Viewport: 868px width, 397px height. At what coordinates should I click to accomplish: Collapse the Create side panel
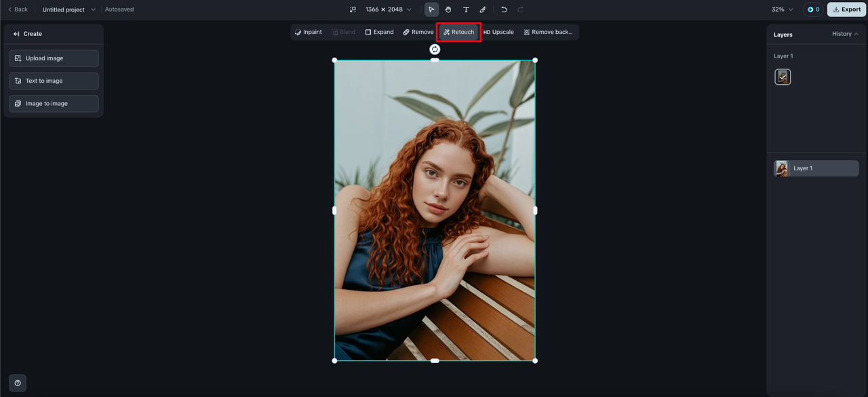[x=16, y=34]
